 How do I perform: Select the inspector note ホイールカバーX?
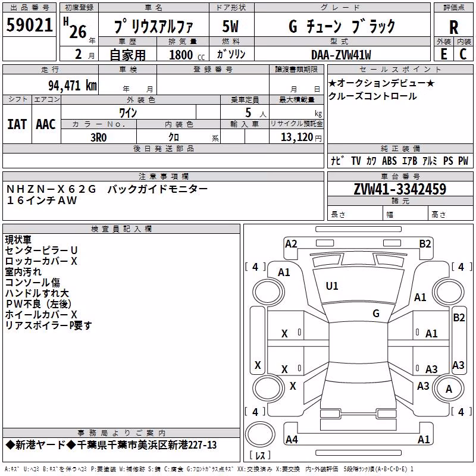tap(41, 315)
